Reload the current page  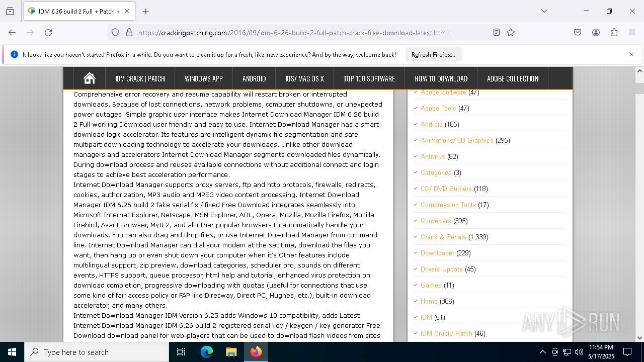pyautogui.click(x=48, y=33)
